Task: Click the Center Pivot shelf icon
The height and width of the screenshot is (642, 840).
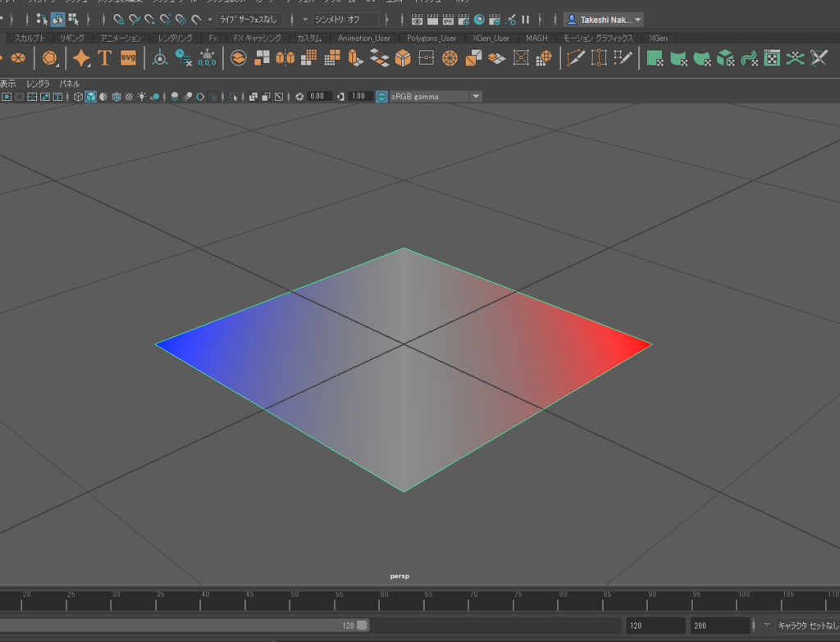Action: [160, 58]
